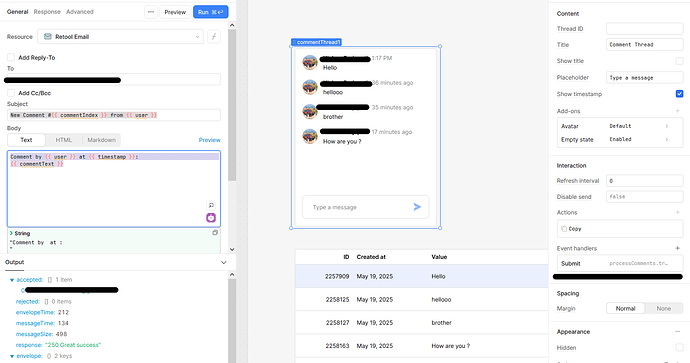
Task: Select the Text body format
Action: coord(26,140)
